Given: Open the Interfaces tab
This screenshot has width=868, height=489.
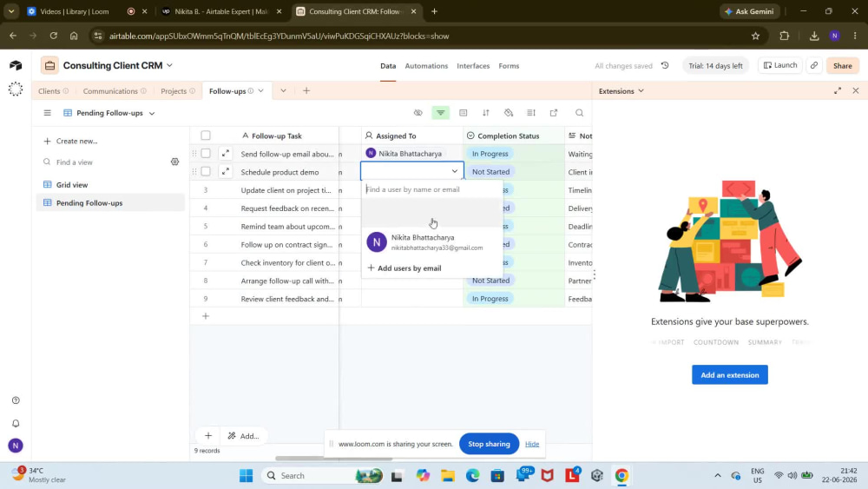Looking at the screenshot, I should pos(473,65).
